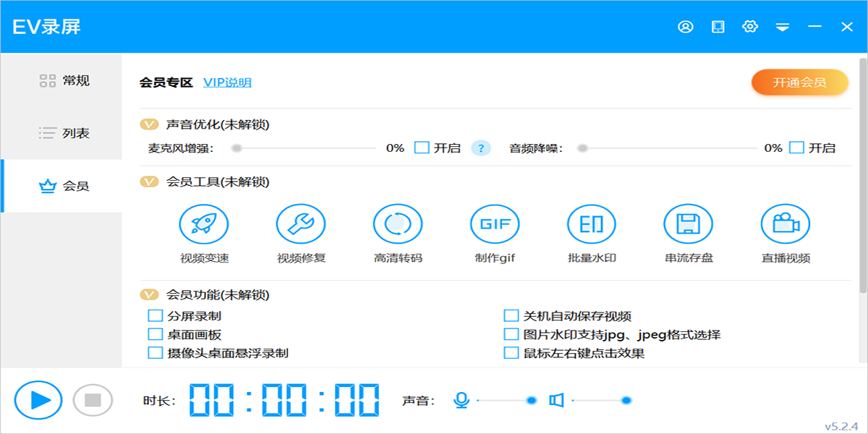
Task: Tick the 分屏录制 checkbox
Action: click(x=155, y=315)
